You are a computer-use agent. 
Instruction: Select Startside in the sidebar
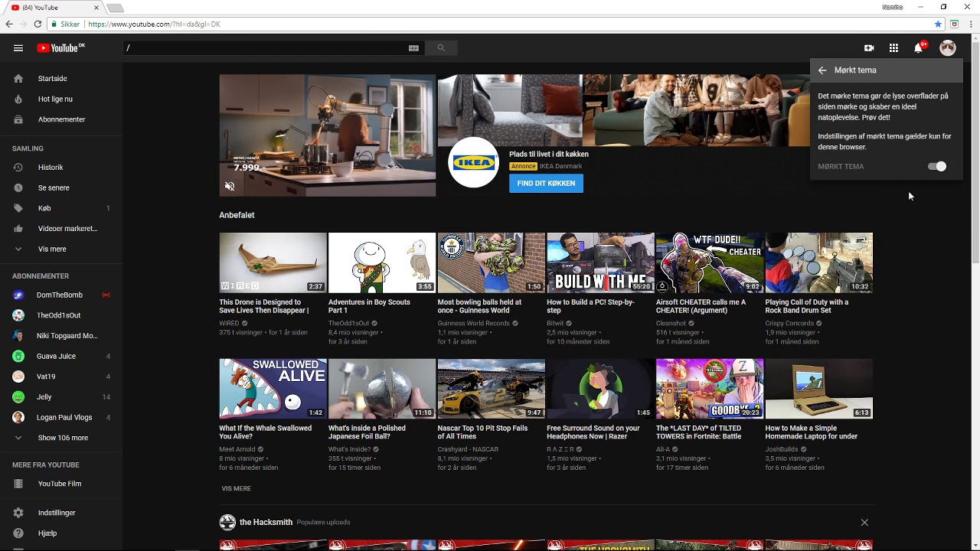(x=61, y=79)
